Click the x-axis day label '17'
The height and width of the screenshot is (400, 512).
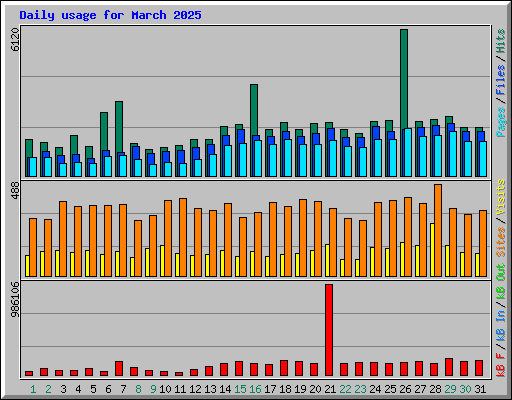[270, 389]
